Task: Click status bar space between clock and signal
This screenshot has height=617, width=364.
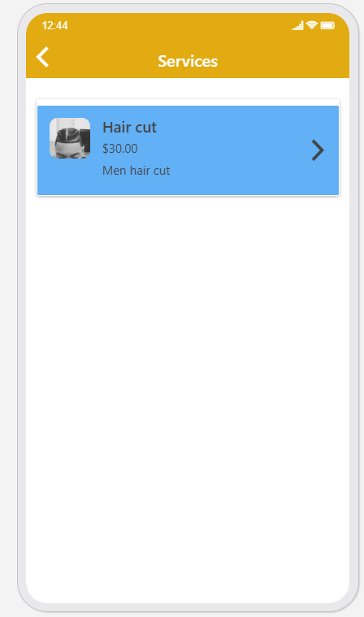Action: (177, 25)
